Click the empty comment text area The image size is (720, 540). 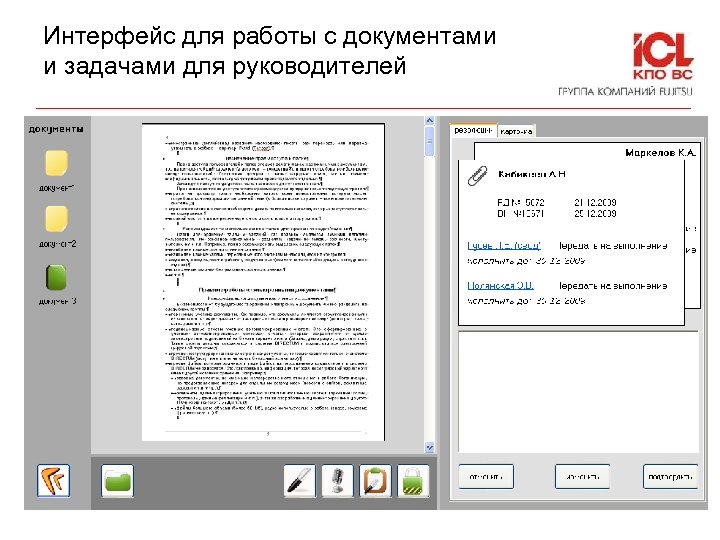click(x=578, y=391)
